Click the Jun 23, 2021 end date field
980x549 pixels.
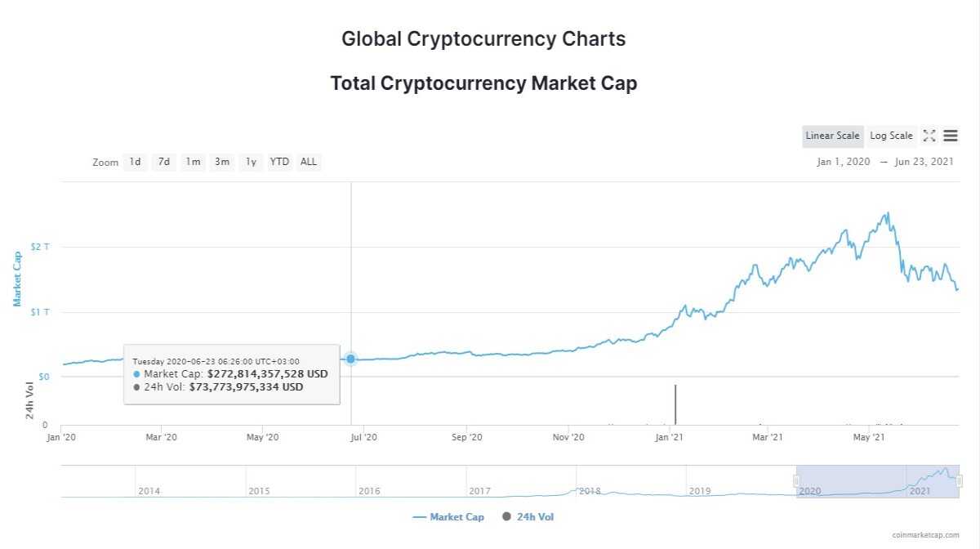pos(924,162)
